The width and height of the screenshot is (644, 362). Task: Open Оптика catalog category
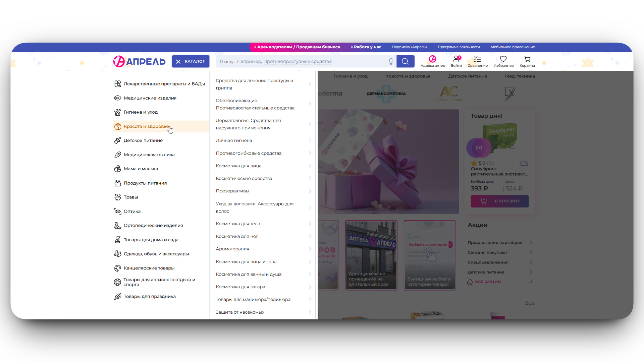click(x=132, y=212)
